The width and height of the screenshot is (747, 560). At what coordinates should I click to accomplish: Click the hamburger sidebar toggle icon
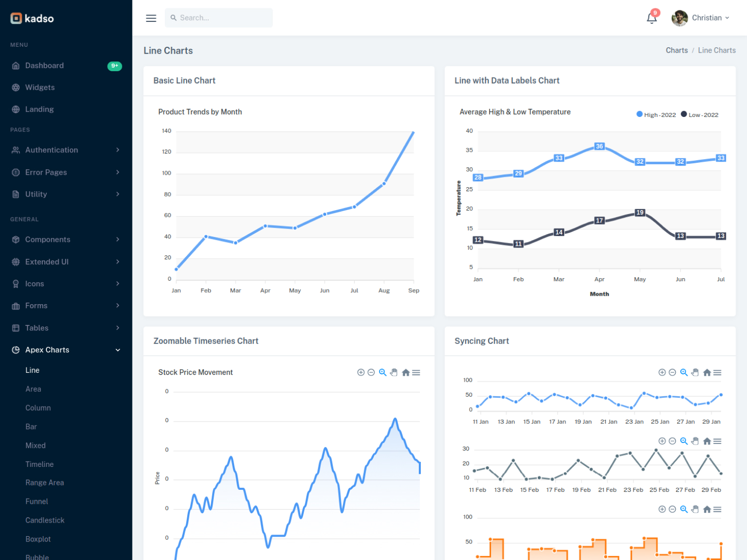coord(151,18)
